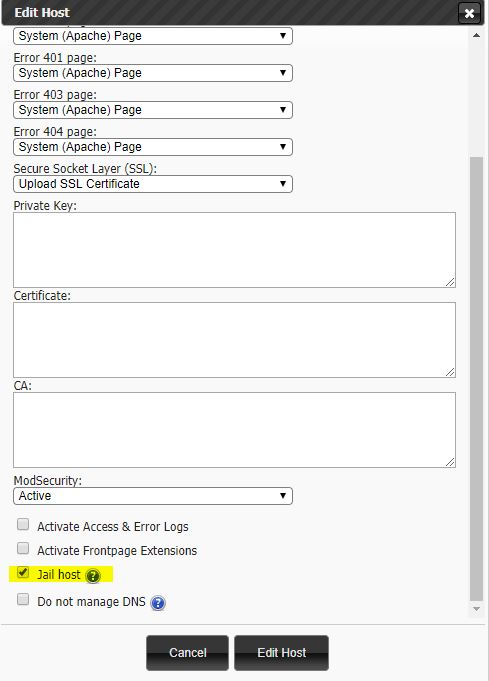Focus the Certificate text area

pos(235,340)
